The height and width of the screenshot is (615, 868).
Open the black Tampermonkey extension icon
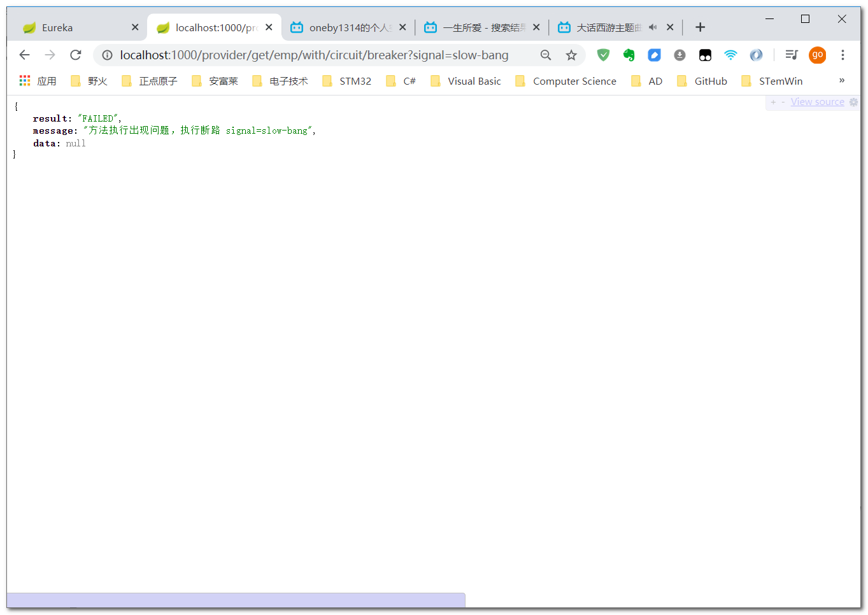(x=705, y=55)
